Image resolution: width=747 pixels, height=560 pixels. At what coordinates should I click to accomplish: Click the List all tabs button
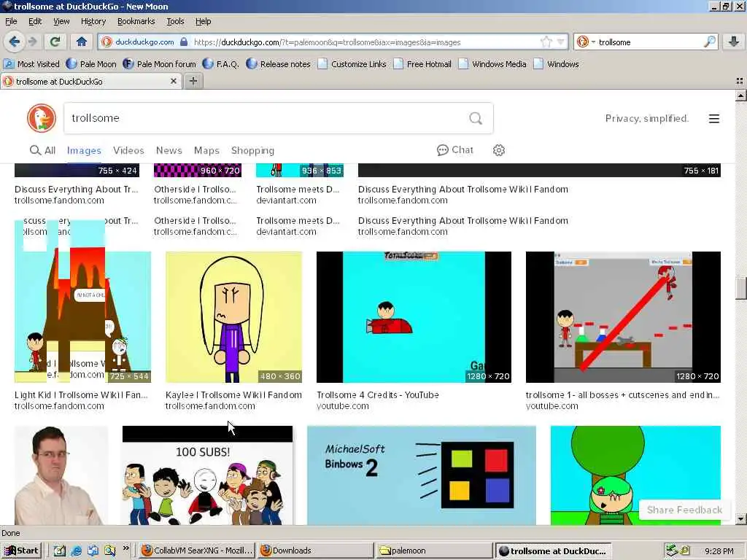(740, 82)
